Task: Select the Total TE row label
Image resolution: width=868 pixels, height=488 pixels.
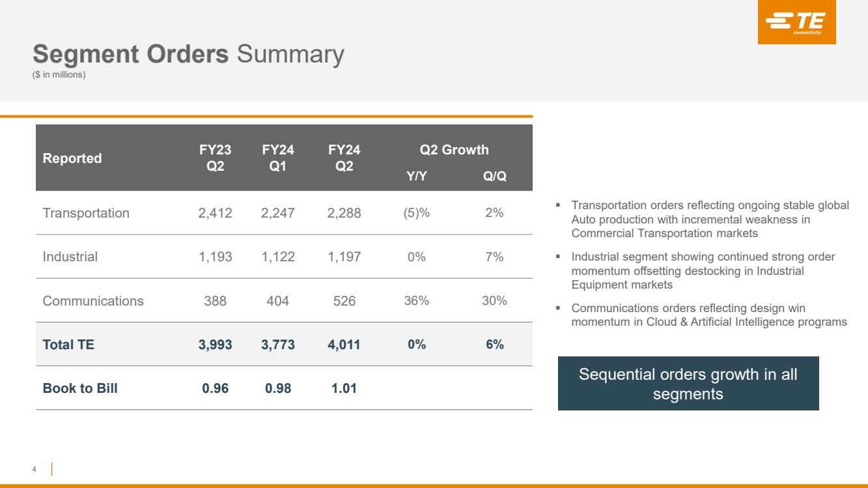Action: pos(68,345)
